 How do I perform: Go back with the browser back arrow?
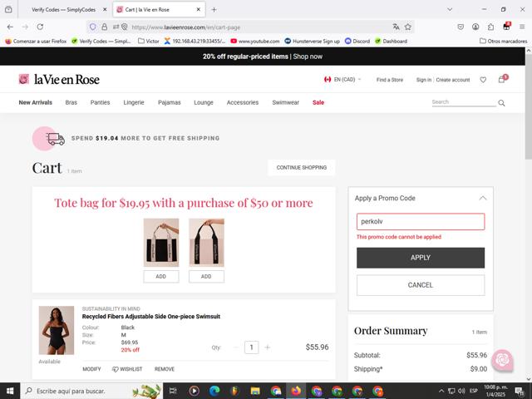(x=10, y=27)
